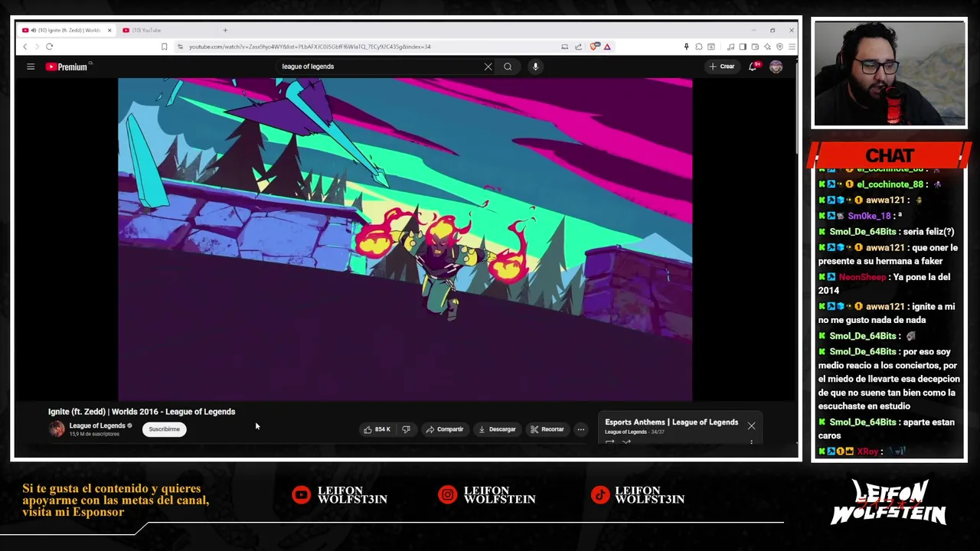Viewport: 980px width, 551px height.
Task: Click the video title 'Ignite (ft. Zedd) | Worlds 2016'
Action: (142, 412)
